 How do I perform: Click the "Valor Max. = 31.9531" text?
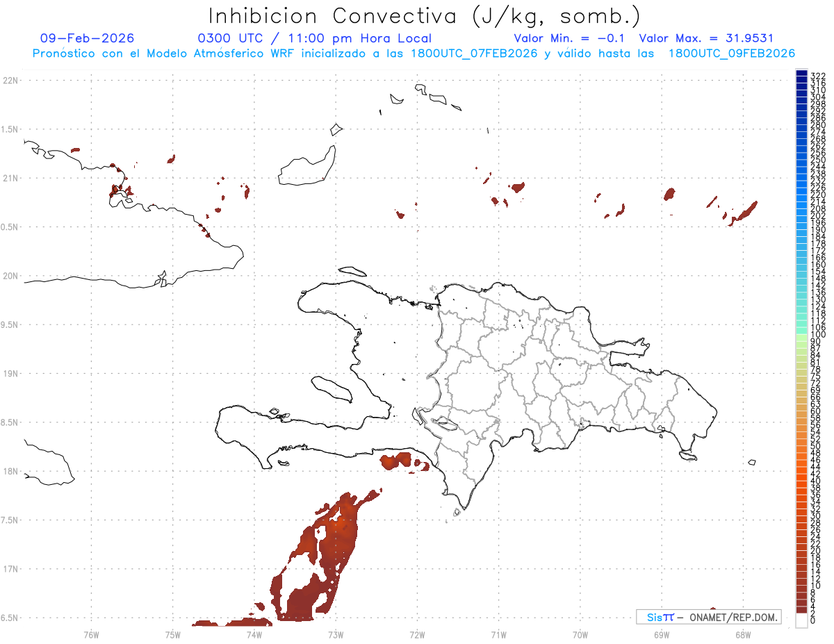(706, 38)
